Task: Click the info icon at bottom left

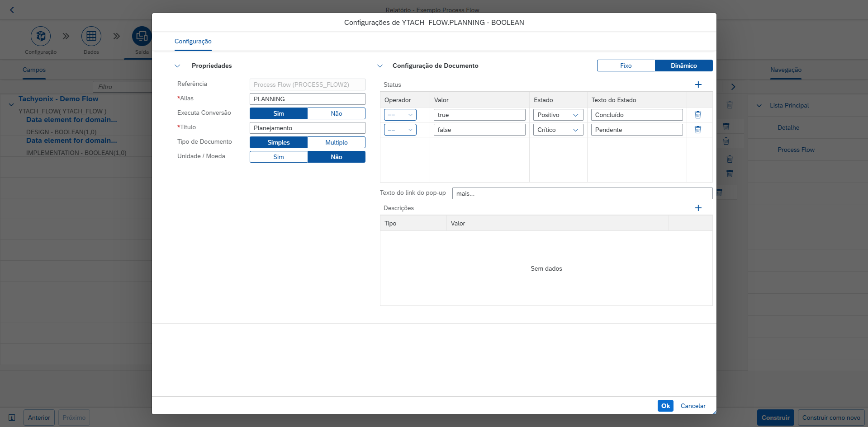Action: coord(12,418)
